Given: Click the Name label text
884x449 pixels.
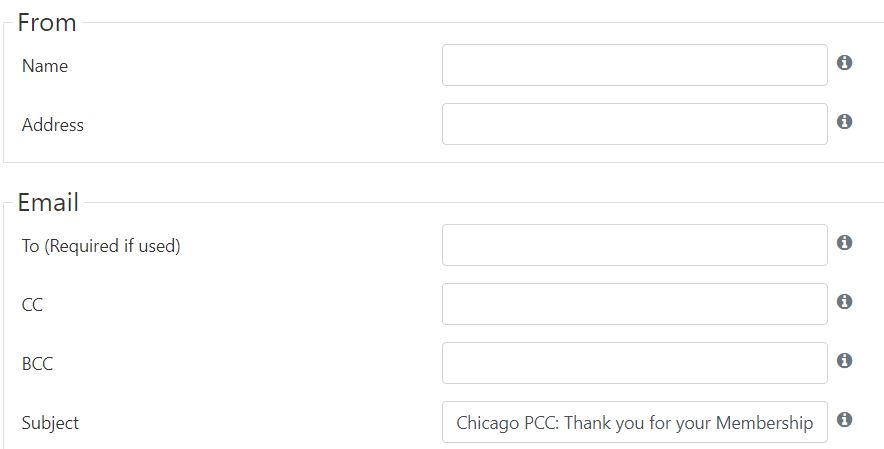Looking at the screenshot, I should pyautogui.click(x=45, y=66).
